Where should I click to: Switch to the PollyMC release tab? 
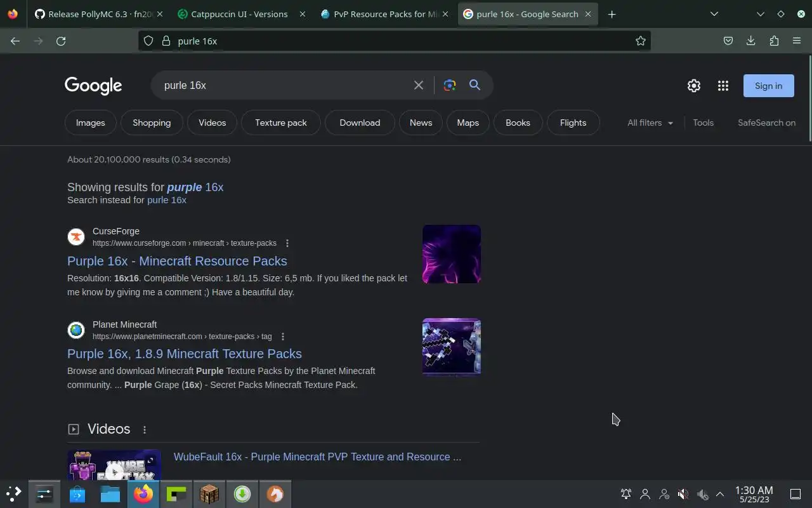click(98, 14)
